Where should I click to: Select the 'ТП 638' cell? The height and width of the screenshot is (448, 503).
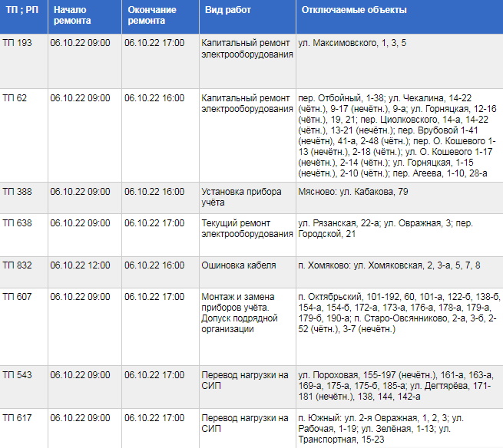tap(17, 223)
